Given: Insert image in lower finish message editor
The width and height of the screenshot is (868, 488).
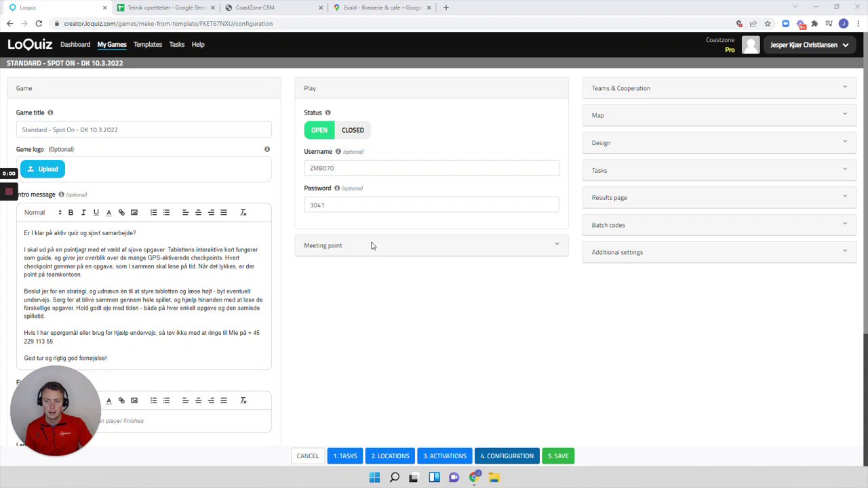Looking at the screenshot, I should click(x=134, y=401).
